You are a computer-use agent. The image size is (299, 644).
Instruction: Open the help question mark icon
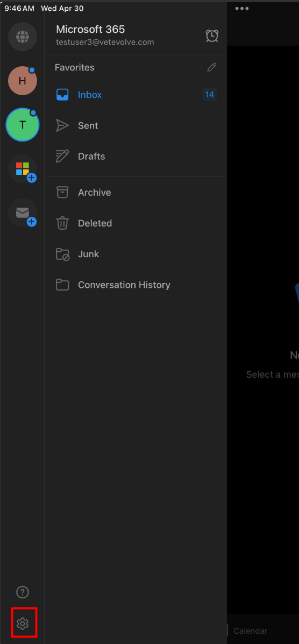point(22,592)
